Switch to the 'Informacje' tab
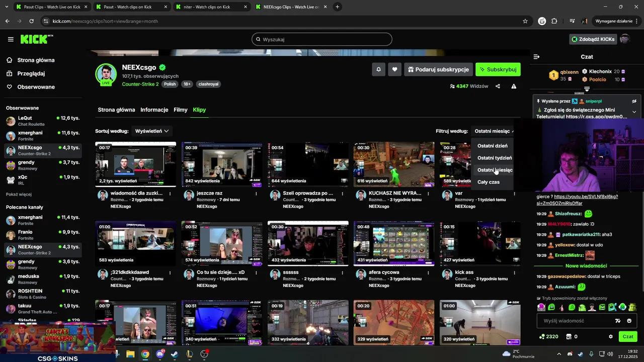 point(154,110)
